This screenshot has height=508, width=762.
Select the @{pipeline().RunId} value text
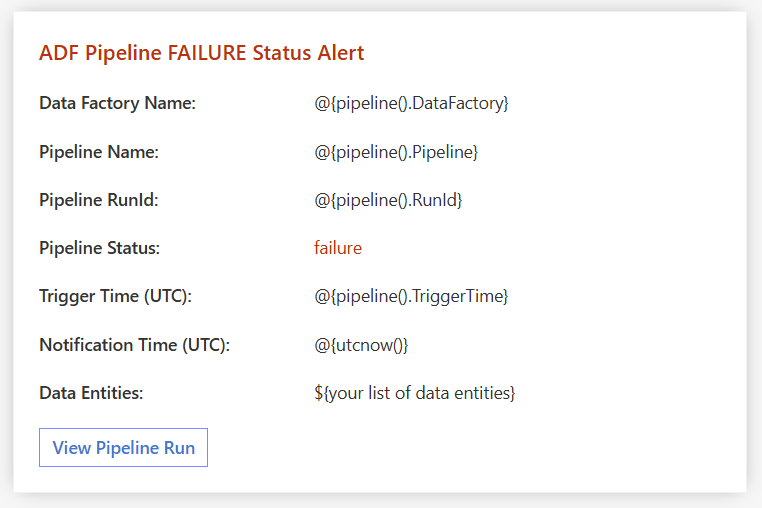(x=388, y=200)
